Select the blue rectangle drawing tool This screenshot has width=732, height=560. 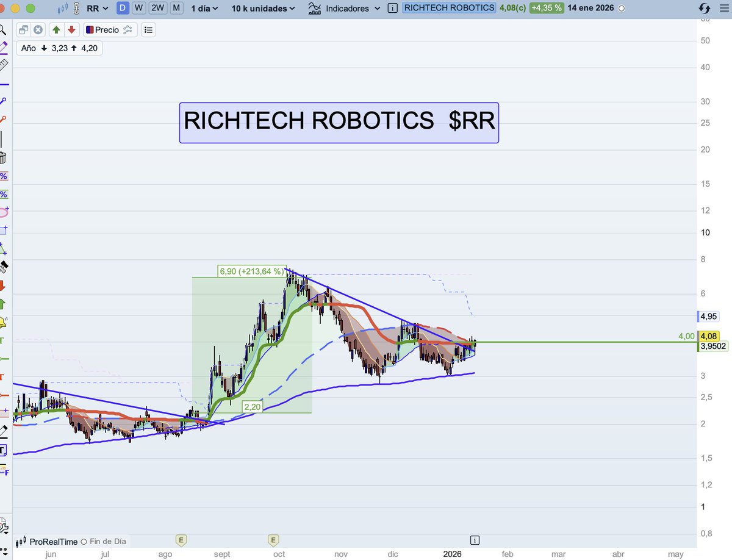3,229
